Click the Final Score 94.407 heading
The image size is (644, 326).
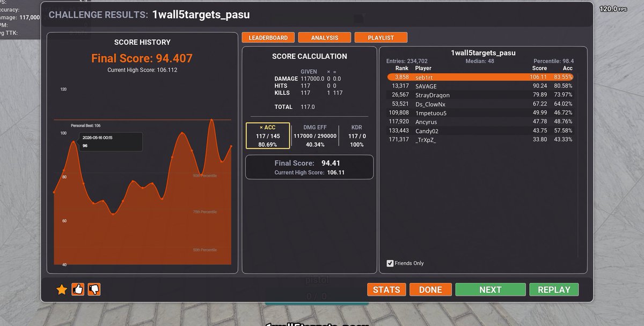(142, 58)
